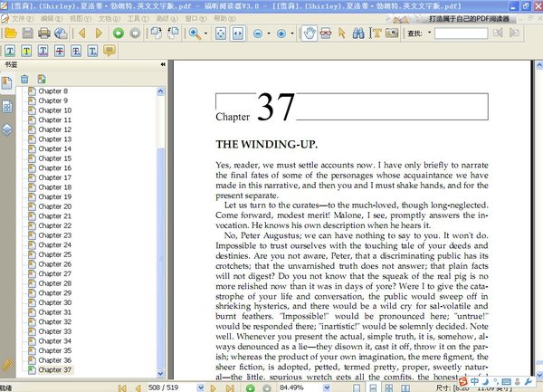This screenshot has width=543, height=392.
Task: Click the green previous view button
Action: pos(119,33)
